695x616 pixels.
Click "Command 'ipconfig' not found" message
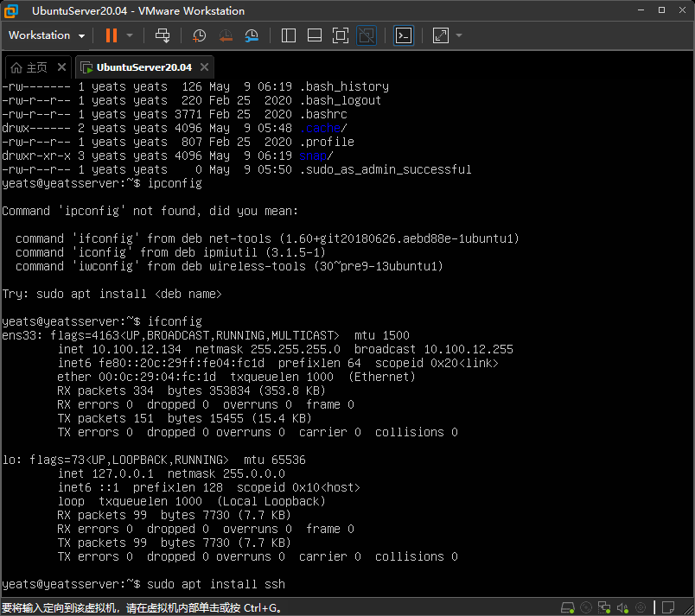(x=150, y=211)
